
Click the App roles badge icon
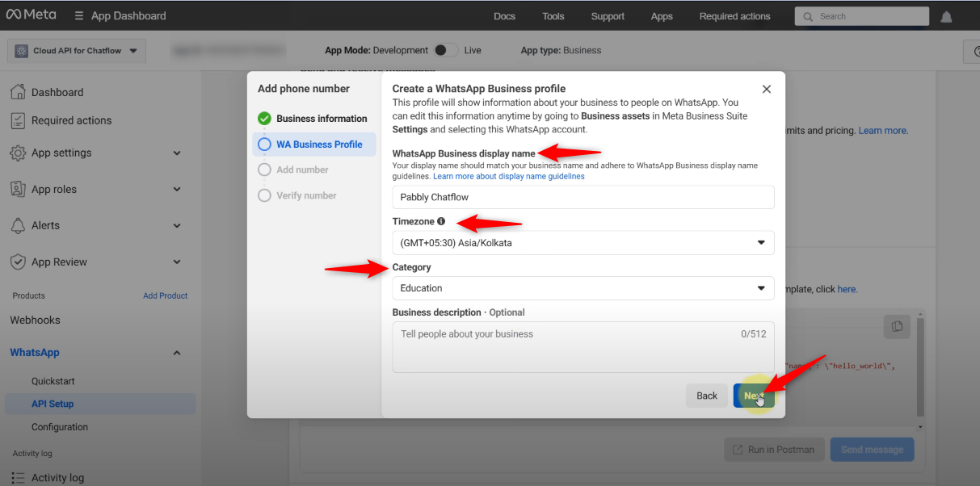point(18,189)
